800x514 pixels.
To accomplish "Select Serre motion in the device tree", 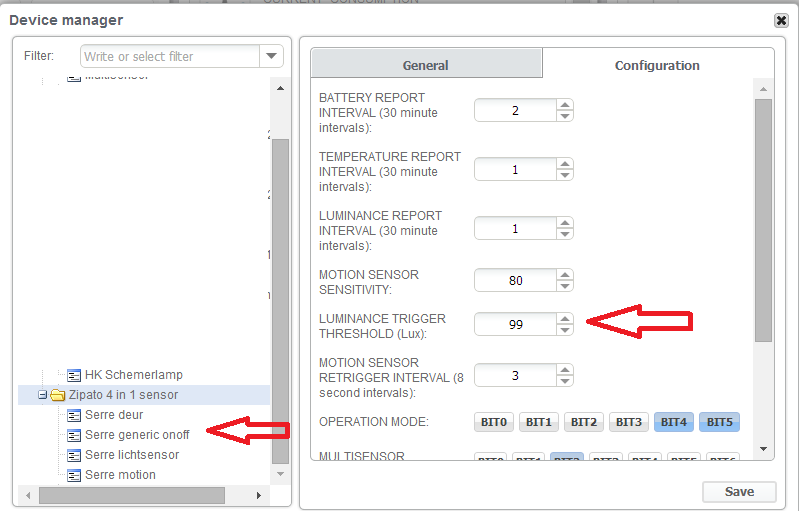I will (120, 475).
